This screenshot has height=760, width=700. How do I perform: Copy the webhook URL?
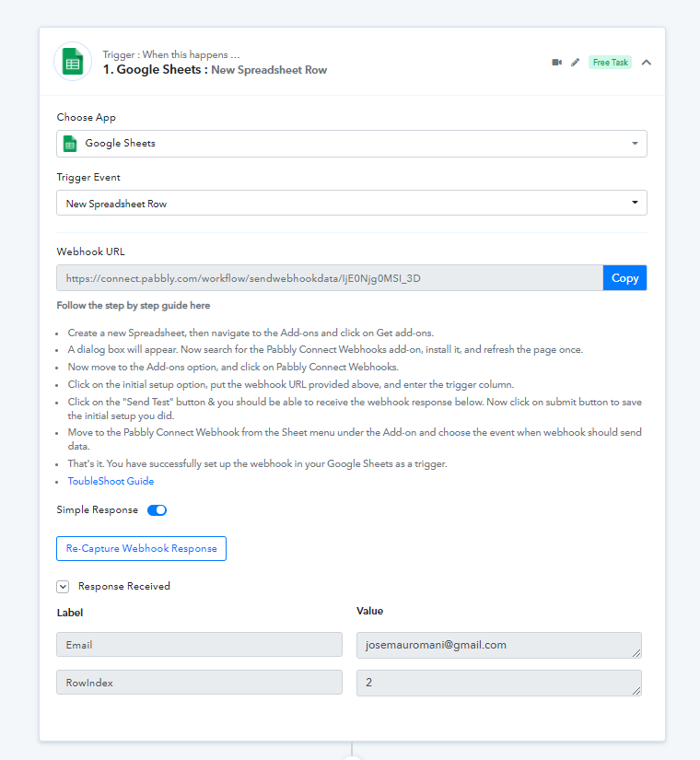[624, 277]
